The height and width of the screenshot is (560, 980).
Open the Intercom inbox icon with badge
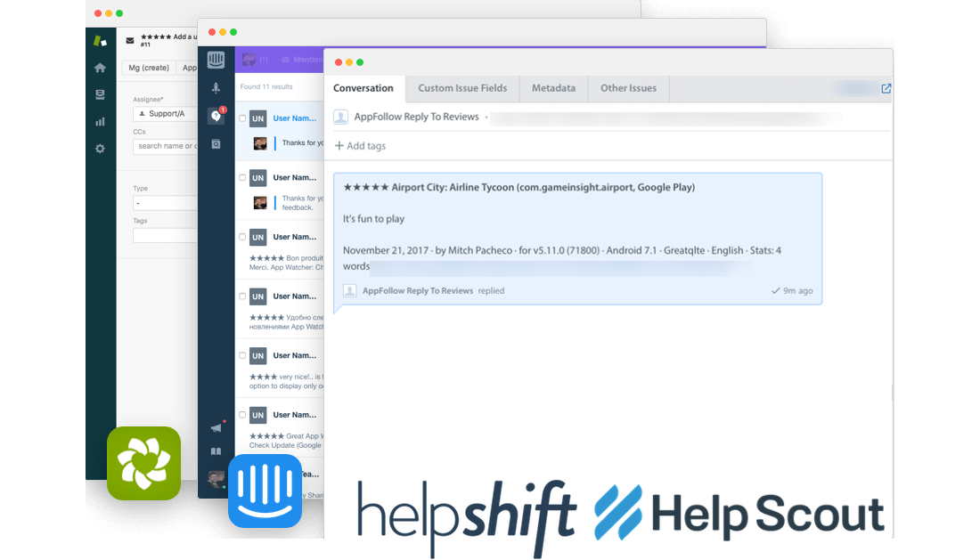(x=216, y=116)
